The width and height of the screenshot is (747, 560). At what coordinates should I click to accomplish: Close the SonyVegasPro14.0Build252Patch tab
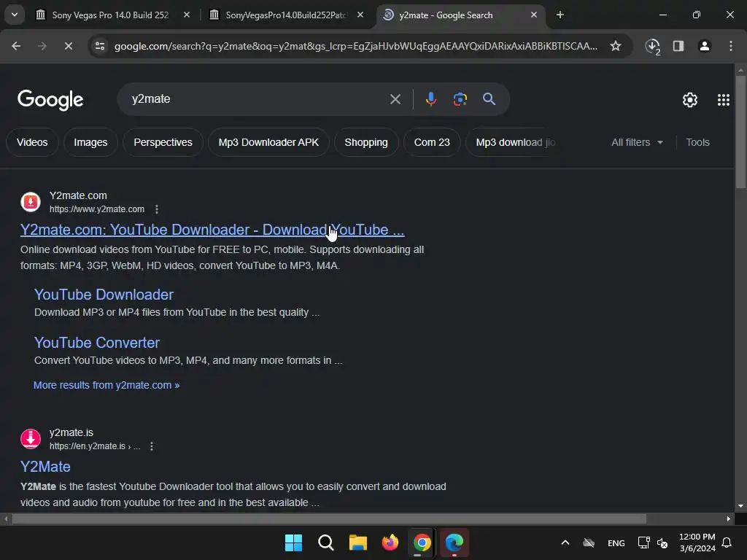[x=360, y=15]
